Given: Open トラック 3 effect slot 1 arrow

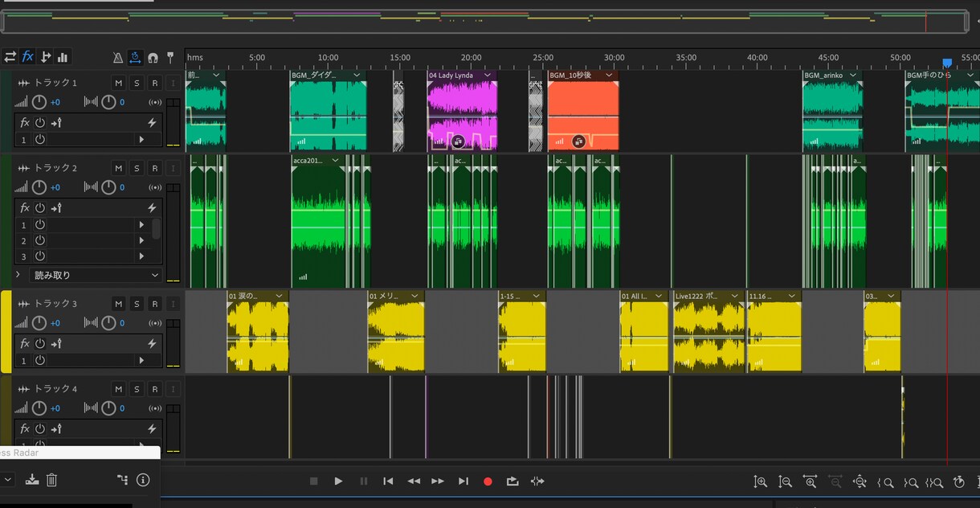Looking at the screenshot, I should (x=142, y=361).
